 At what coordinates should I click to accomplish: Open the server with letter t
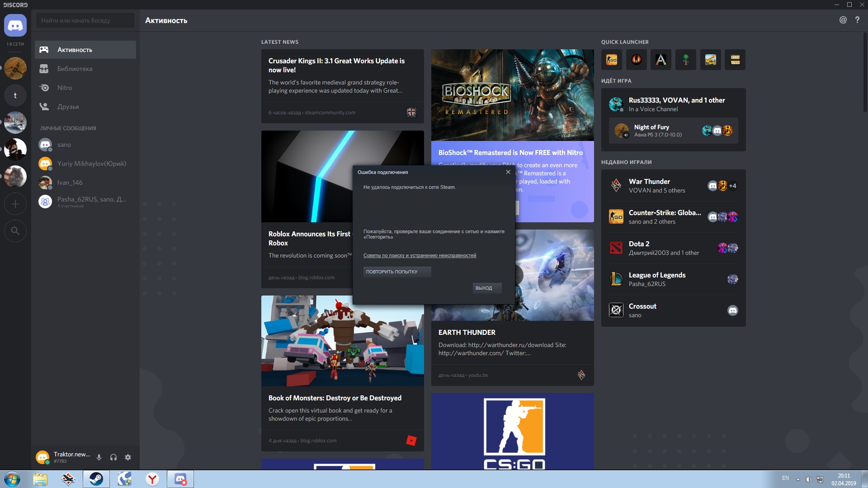15,95
